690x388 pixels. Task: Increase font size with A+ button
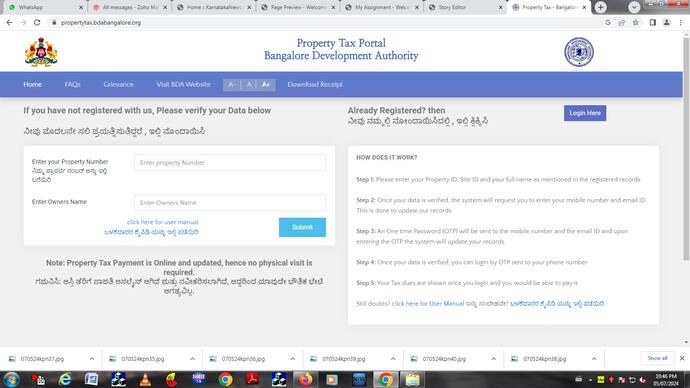click(x=266, y=84)
